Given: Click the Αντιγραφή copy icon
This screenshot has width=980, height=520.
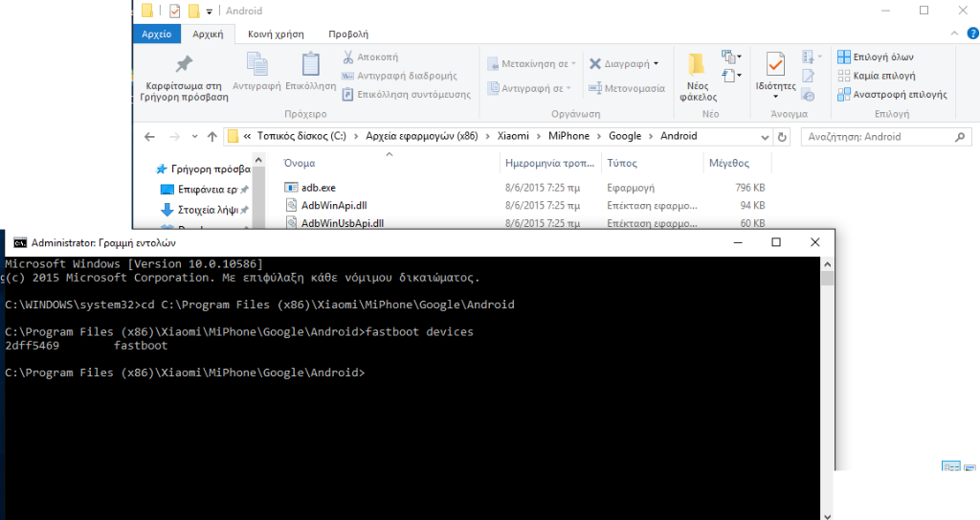Looking at the screenshot, I should (x=256, y=64).
